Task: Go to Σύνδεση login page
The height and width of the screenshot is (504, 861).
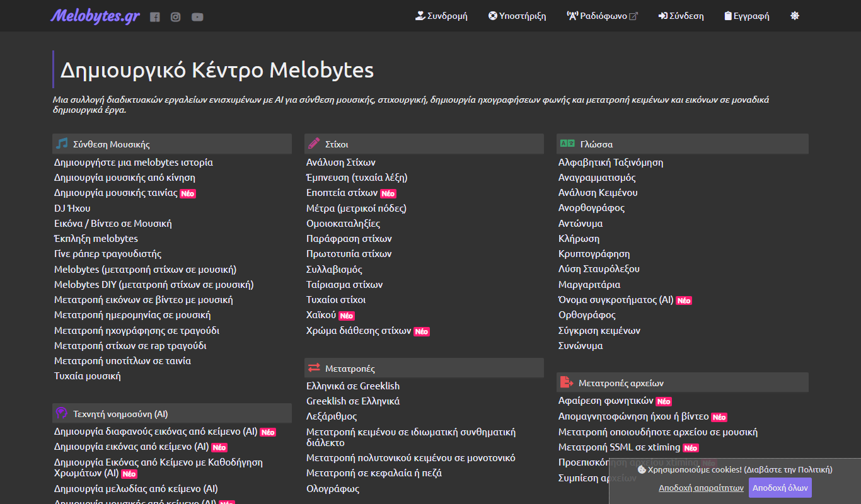Action: (681, 16)
